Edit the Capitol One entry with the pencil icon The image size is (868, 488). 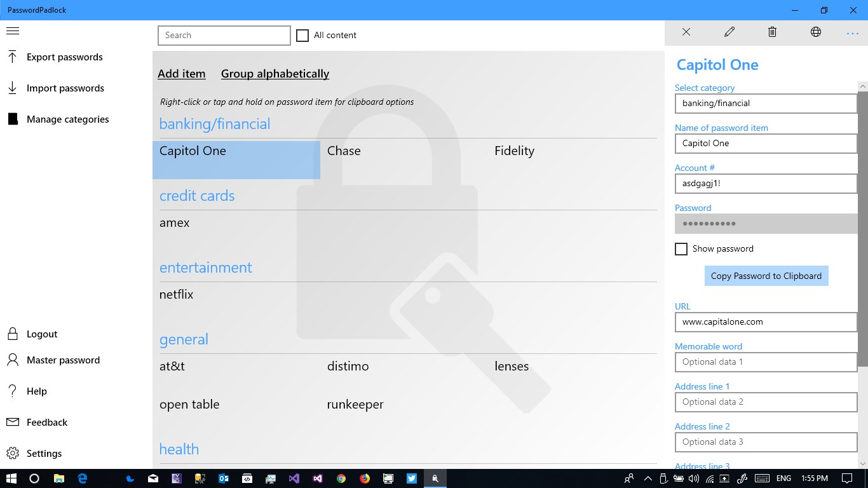(x=729, y=31)
